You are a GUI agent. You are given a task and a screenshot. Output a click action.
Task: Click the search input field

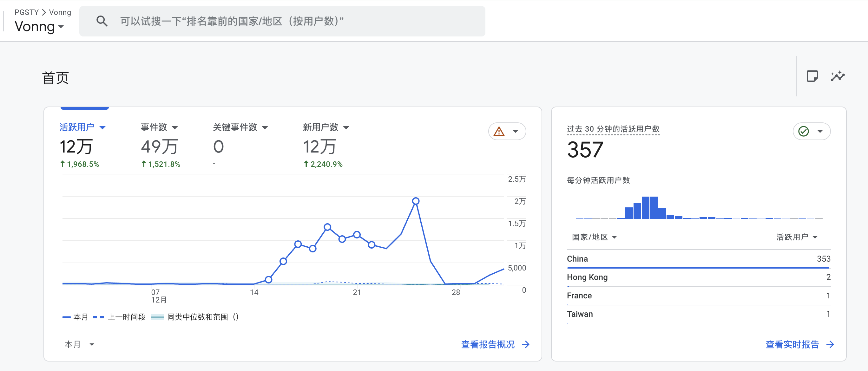pyautogui.click(x=283, y=21)
